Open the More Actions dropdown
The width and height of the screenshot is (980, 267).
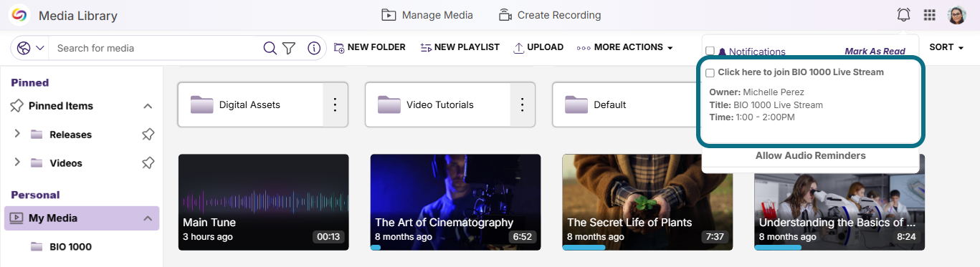coord(625,47)
